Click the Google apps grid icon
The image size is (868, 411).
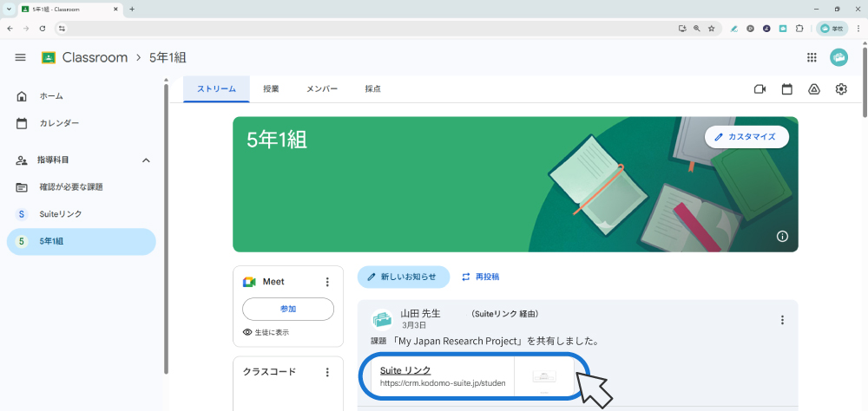(x=812, y=57)
